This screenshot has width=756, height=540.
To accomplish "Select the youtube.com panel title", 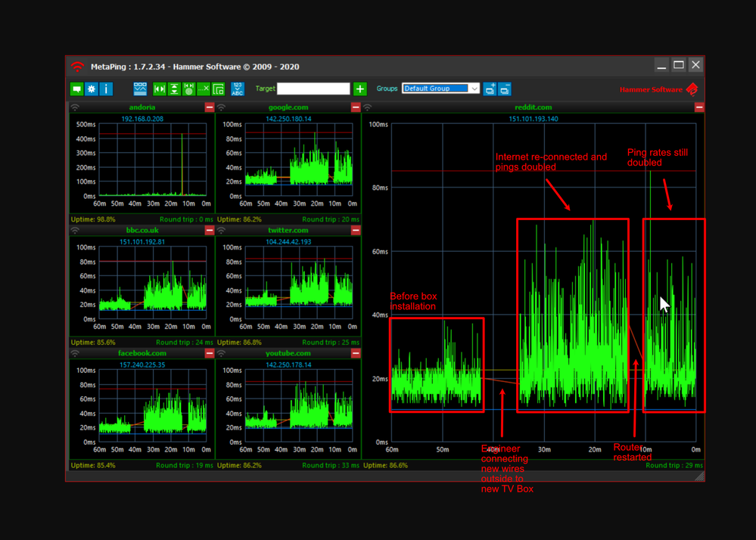I will [288, 353].
